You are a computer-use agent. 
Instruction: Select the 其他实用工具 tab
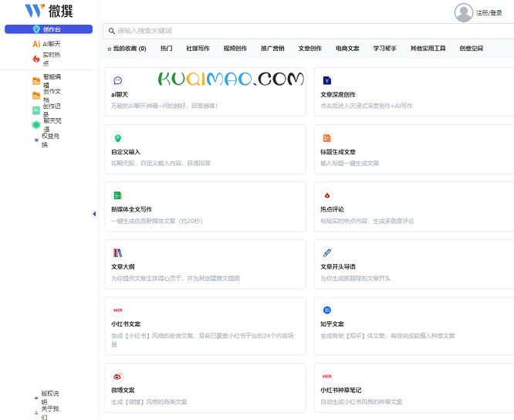click(x=428, y=49)
